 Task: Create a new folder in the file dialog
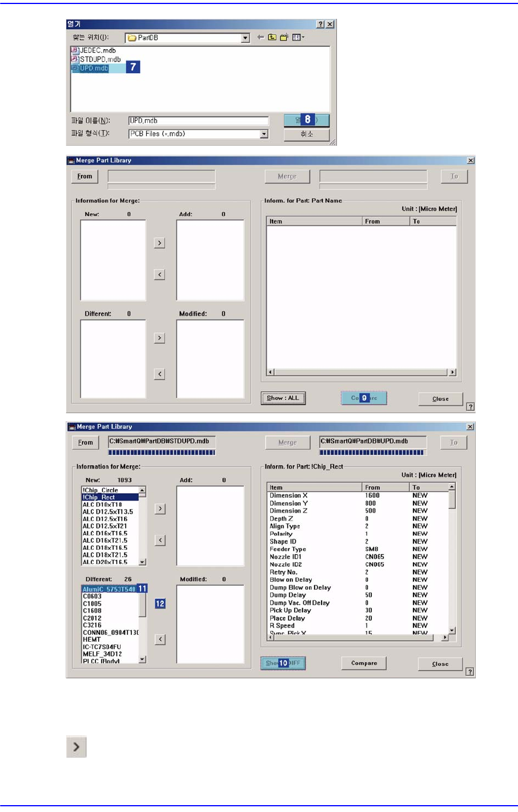[x=284, y=38]
